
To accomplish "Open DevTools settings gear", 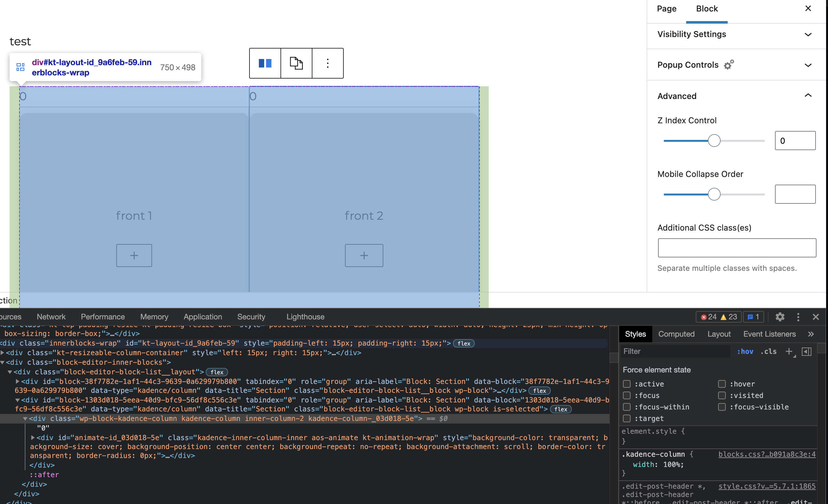I will coord(780,317).
